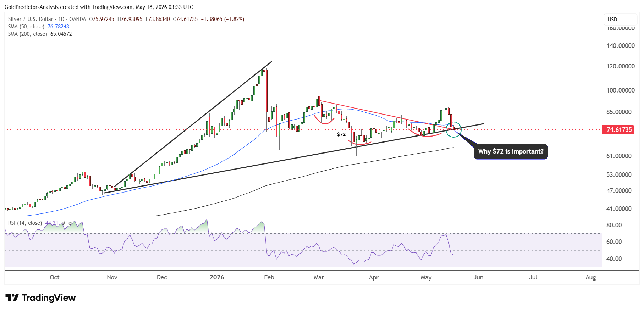Click the close value C74.61735
This screenshot has width=644, height=311.
pyautogui.click(x=185, y=19)
